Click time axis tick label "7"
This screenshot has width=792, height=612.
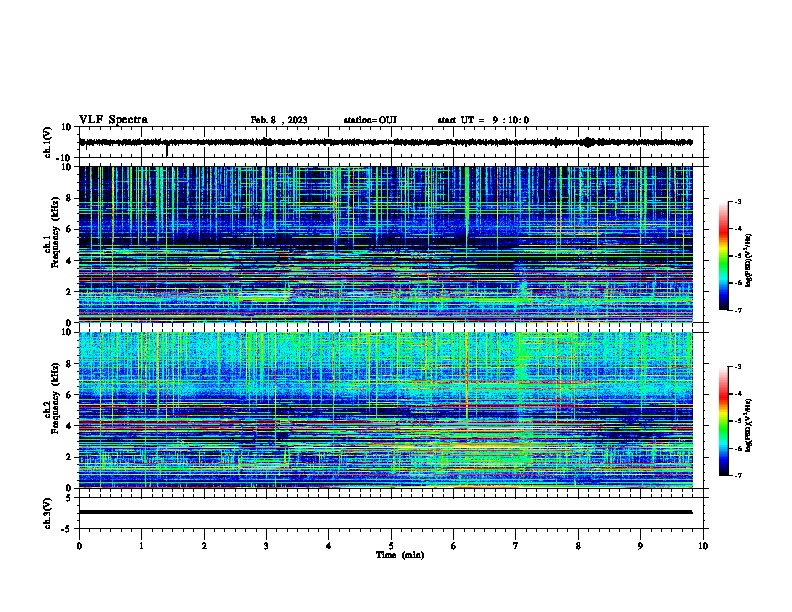pos(516,546)
